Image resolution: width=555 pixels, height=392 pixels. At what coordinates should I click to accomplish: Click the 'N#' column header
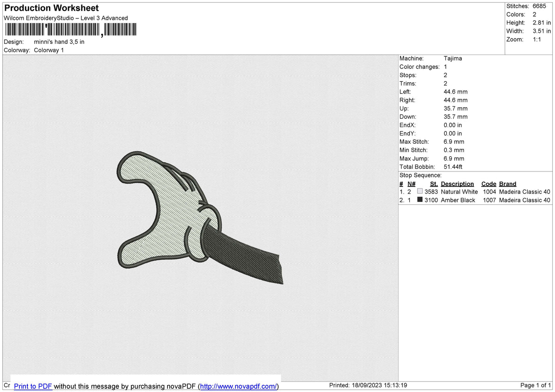pos(411,184)
